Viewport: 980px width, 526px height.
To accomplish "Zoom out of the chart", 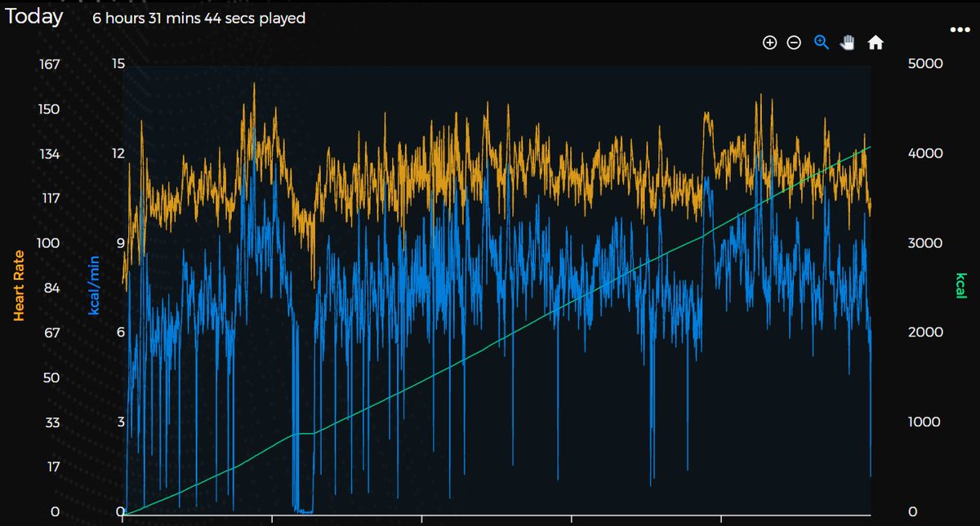I will point(793,42).
